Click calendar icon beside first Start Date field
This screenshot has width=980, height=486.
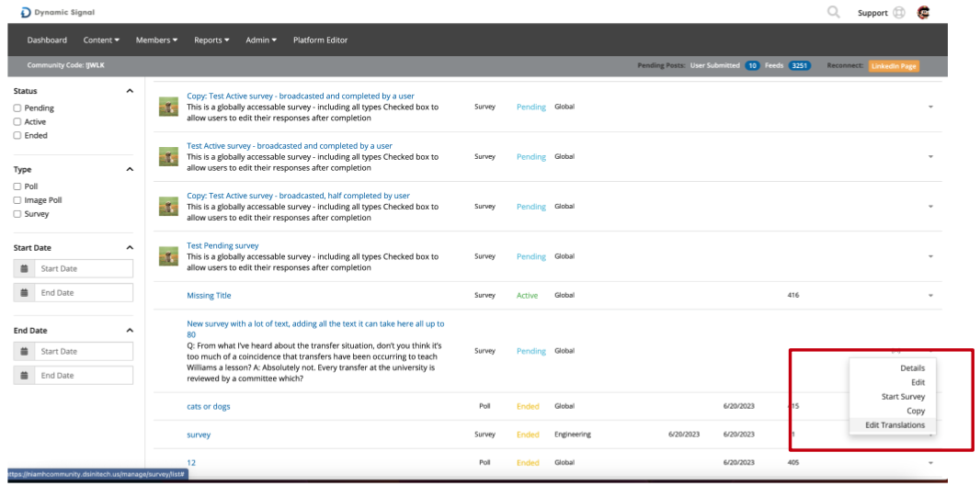(24, 268)
